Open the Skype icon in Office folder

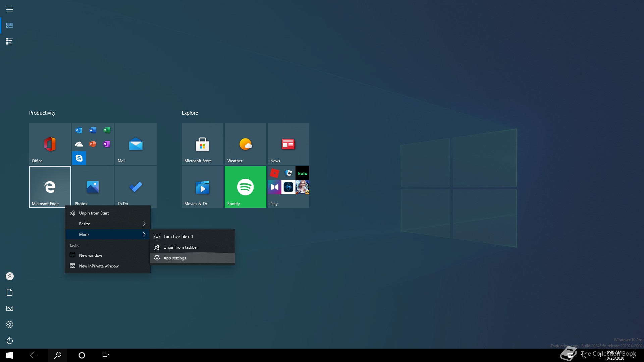click(x=79, y=158)
